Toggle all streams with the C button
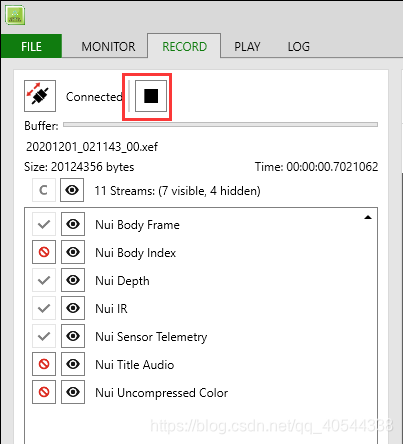The width and height of the screenshot is (403, 444). click(44, 190)
